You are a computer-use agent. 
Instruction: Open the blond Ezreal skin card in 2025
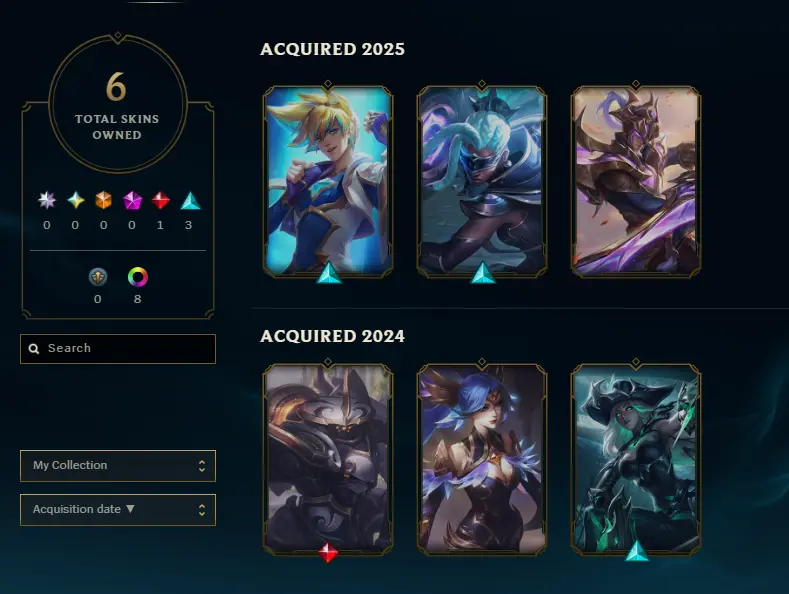[328, 181]
